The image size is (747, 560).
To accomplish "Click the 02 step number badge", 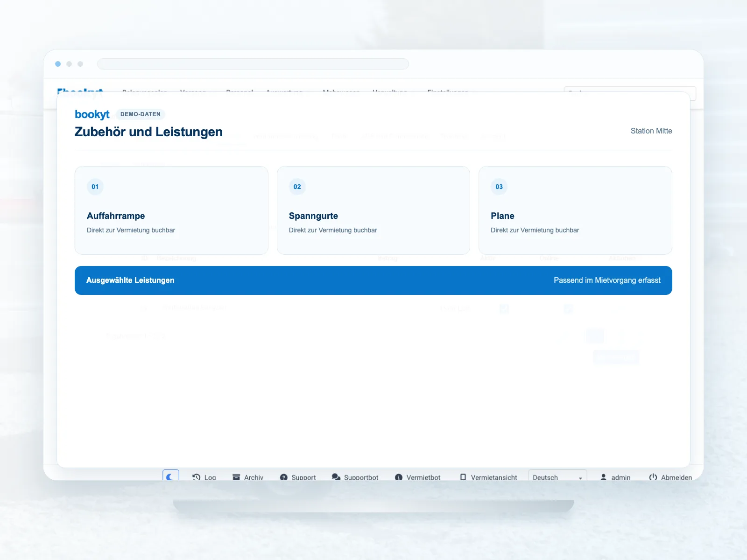I will tap(297, 187).
